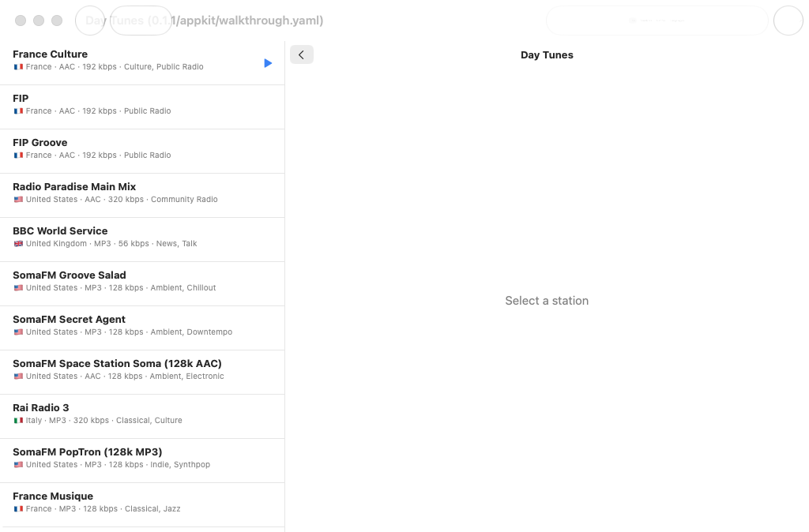Image resolution: width=809 pixels, height=532 pixels.
Task: Click the walkthrough.yaml window title text
Action: (x=205, y=21)
